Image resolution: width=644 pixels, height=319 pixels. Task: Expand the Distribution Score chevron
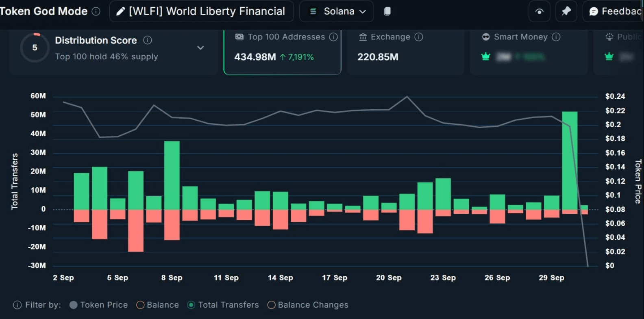click(200, 48)
